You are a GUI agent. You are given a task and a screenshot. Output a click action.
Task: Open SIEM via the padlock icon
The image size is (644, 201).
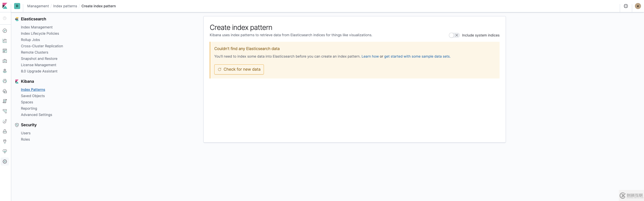(x=5, y=131)
